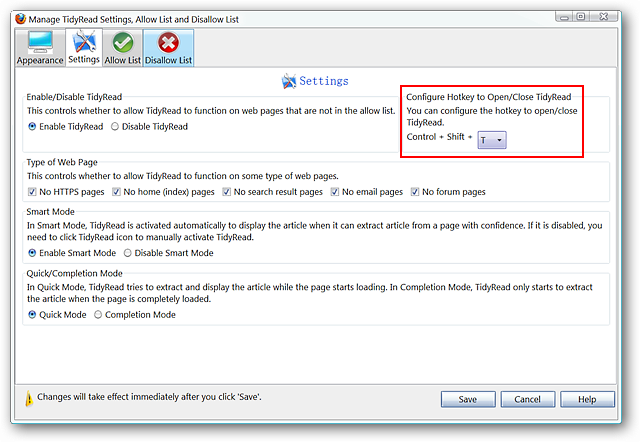
Task: Click the 'Quick/Completion Mode' group label
Action: coord(75,273)
